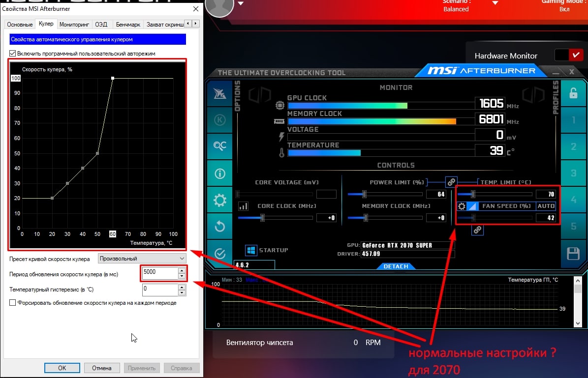Switch to the ОЭД tab
Viewport: 588px width, 378px height.
[101, 25]
